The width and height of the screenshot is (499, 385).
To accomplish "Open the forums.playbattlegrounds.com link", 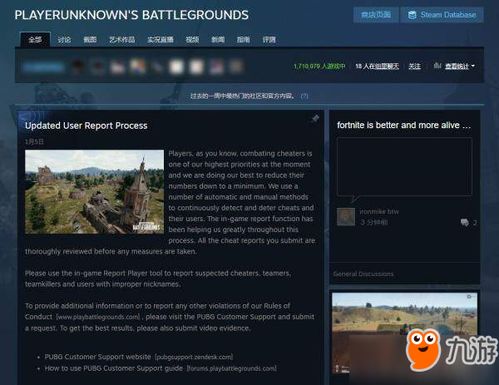I will pos(231,368).
